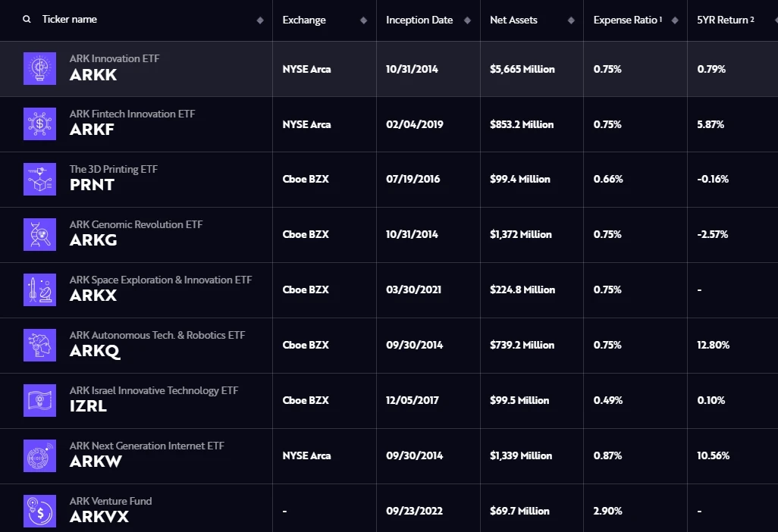This screenshot has height=532, width=778.
Task: Select ARK Space Exploration & Innovation ETF name
Action: coord(161,280)
